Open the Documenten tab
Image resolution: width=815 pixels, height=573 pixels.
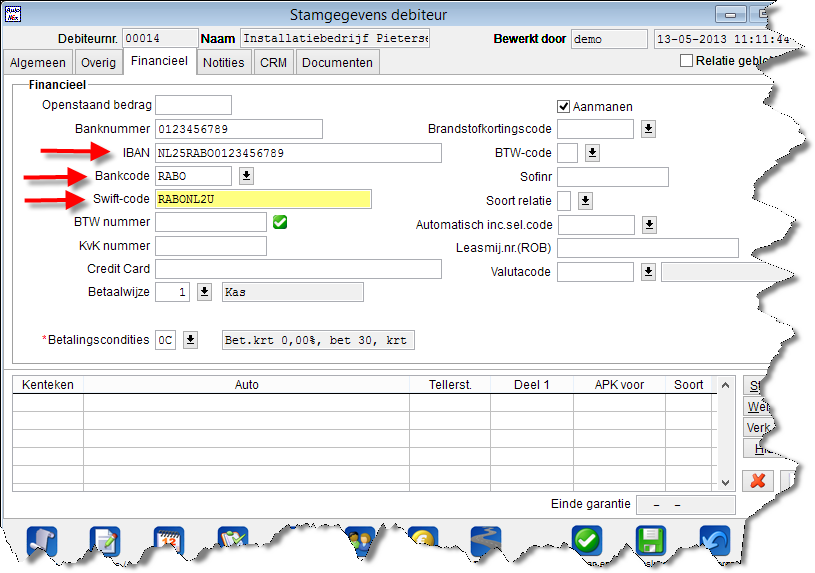pos(337,62)
